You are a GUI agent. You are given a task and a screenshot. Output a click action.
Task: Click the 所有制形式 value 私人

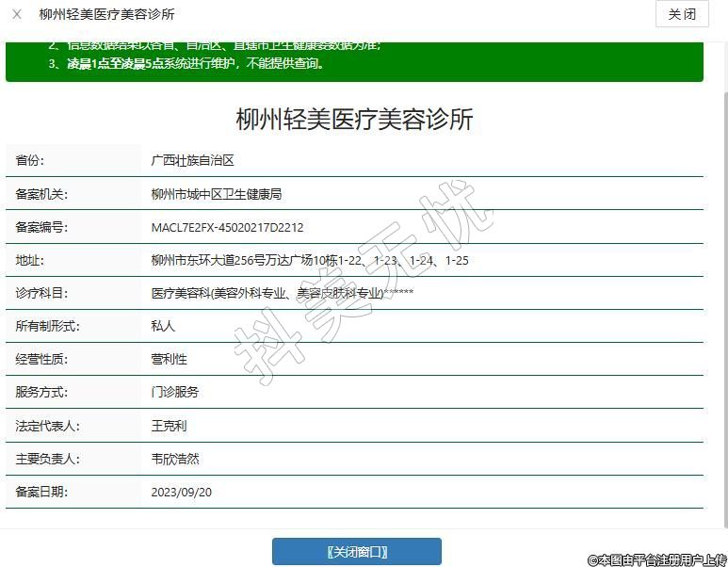pyautogui.click(x=163, y=326)
